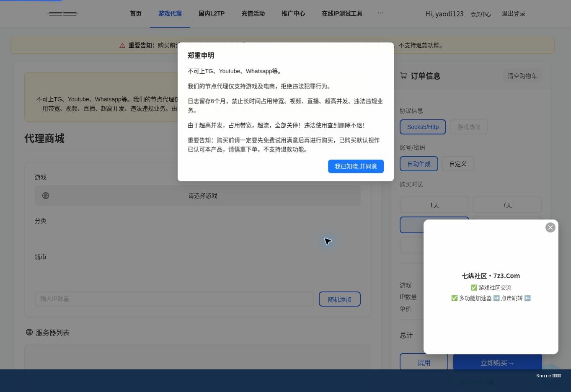Click the 输入IP数量 input field
The image size is (571, 392).
[174, 299]
